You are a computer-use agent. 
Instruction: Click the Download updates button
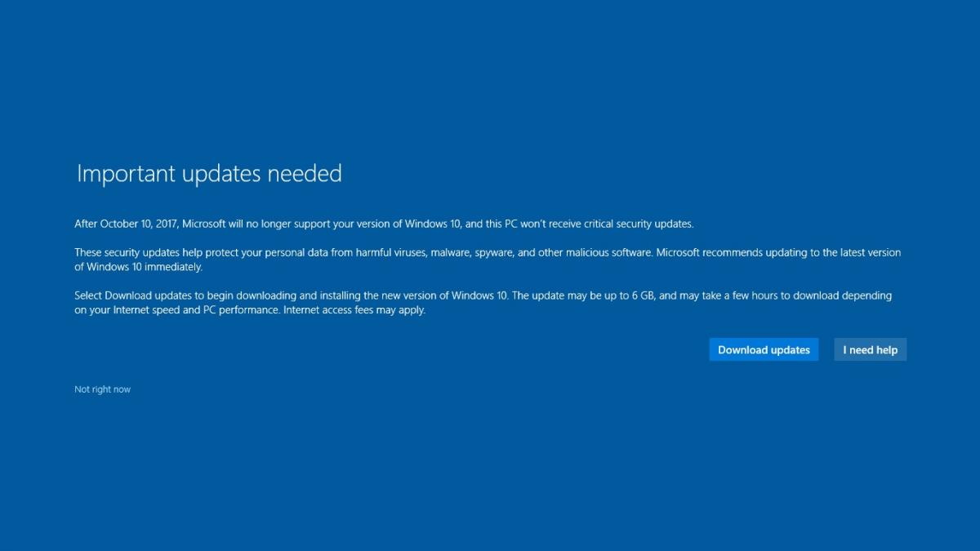(x=764, y=349)
